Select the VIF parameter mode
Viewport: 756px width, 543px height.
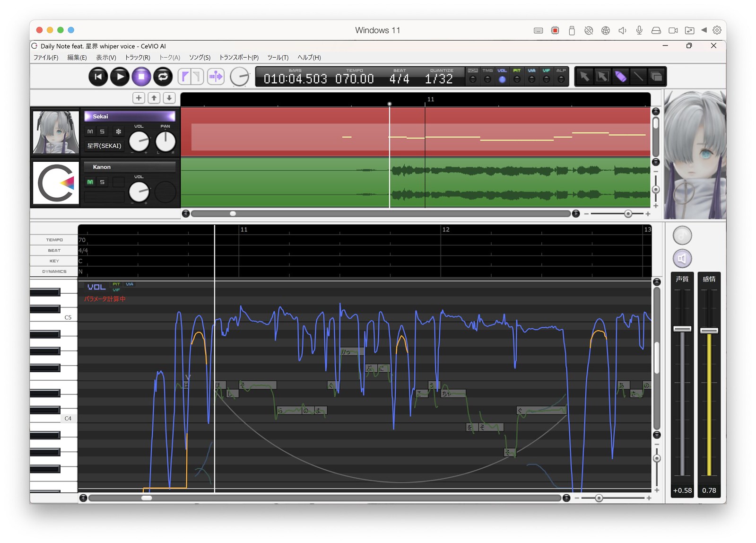pyautogui.click(x=547, y=76)
